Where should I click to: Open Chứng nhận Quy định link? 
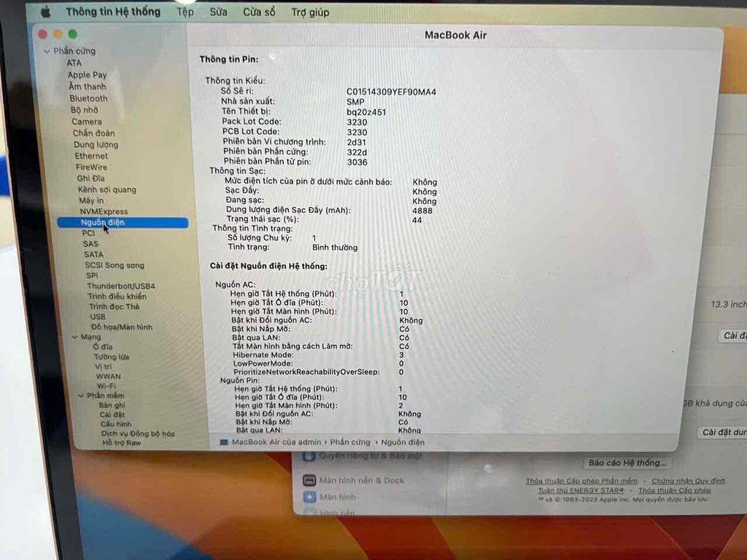pos(688,481)
